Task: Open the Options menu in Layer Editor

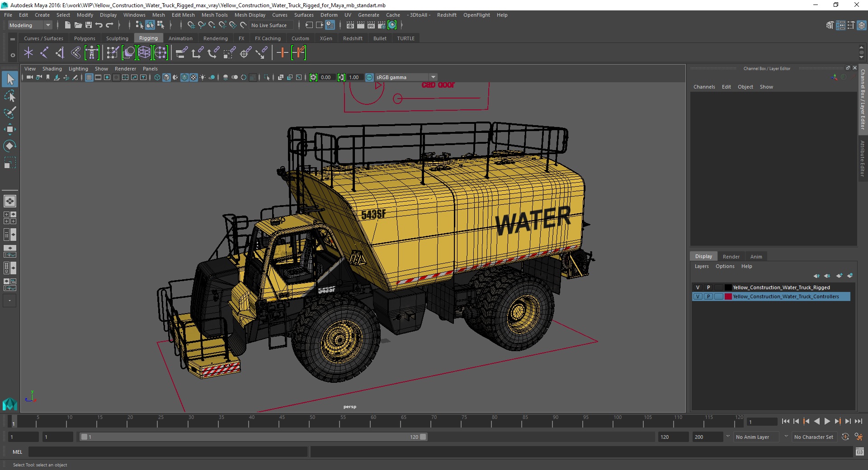Action: tap(725, 266)
